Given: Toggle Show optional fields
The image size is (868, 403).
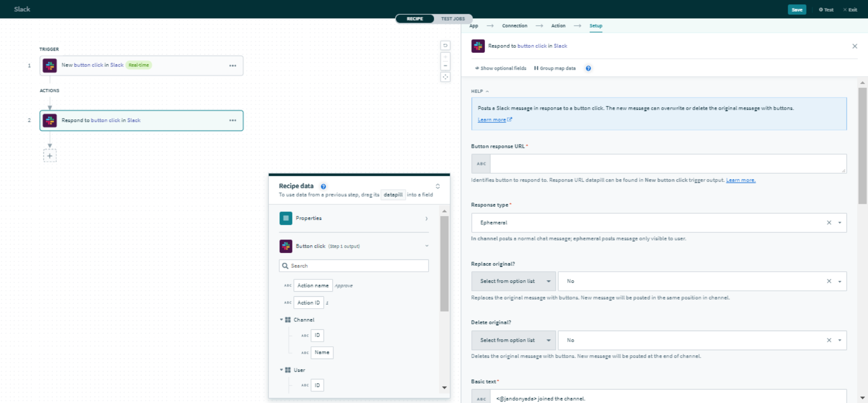Looking at the screenshot, I should coord(500,68).
